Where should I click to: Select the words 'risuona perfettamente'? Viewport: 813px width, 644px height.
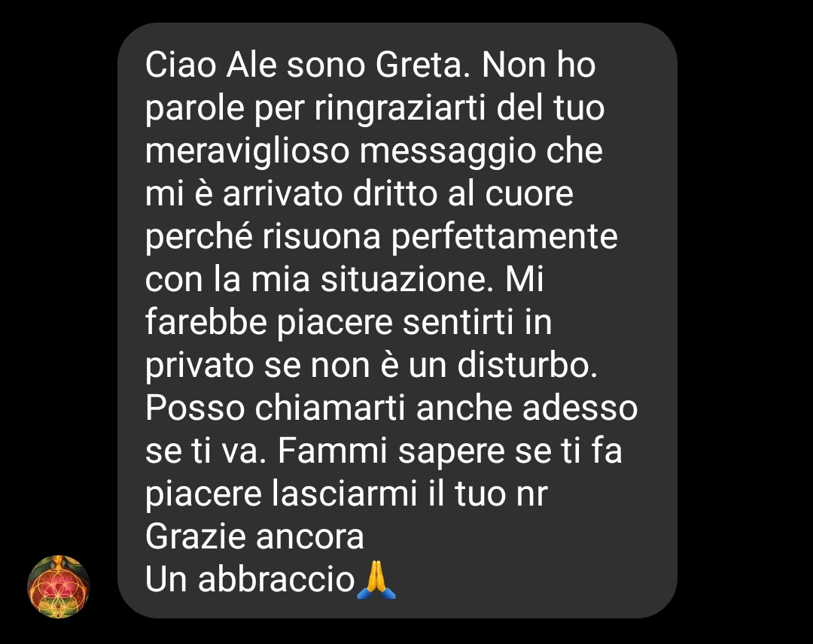440,238
